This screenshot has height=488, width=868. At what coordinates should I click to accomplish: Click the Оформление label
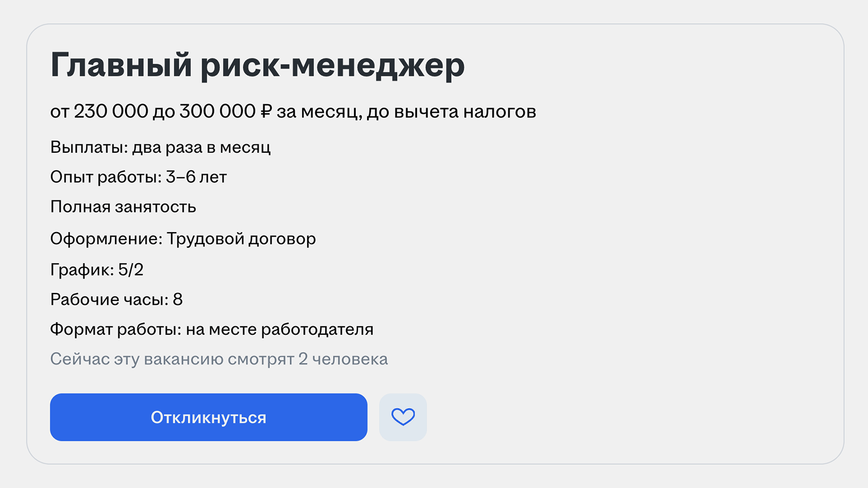point(106,239)
